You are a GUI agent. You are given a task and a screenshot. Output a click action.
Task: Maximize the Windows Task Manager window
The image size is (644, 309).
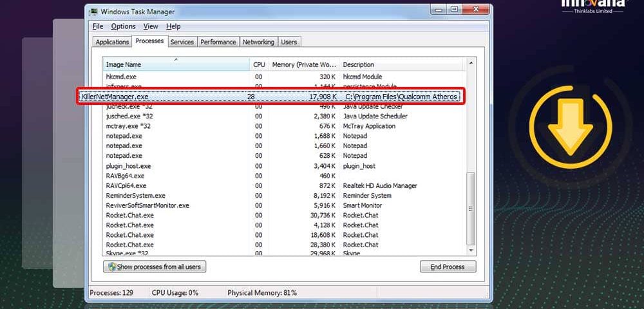[x=454, y=9]
